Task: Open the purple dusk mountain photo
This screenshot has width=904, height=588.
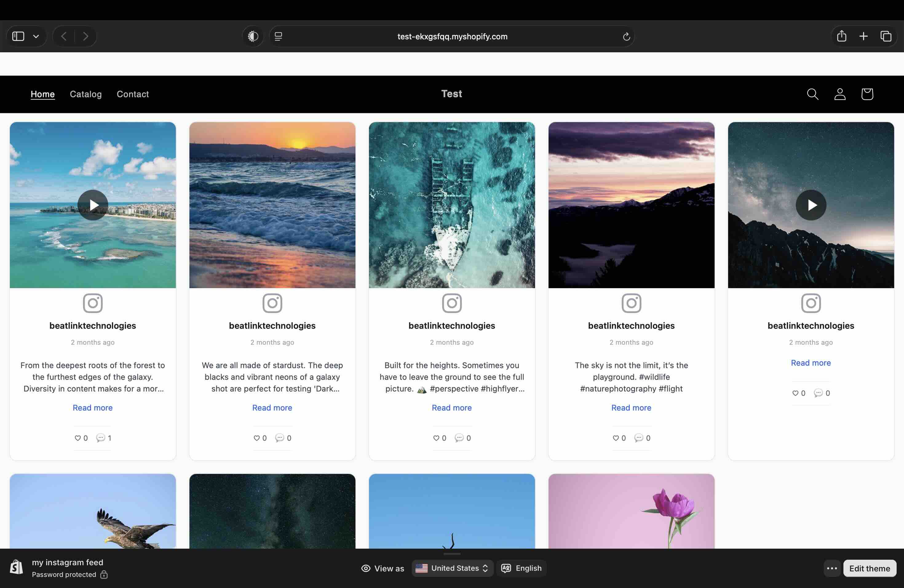Action: point(631,205)
